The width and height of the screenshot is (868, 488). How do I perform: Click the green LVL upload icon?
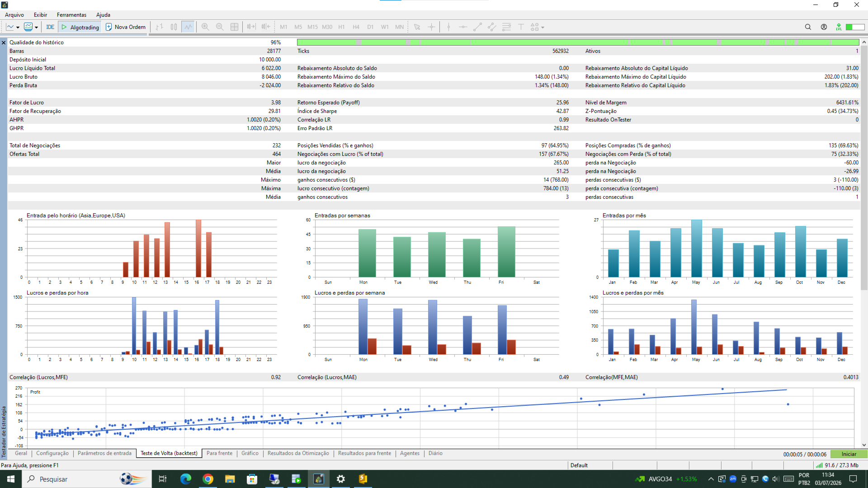[839, 27]
